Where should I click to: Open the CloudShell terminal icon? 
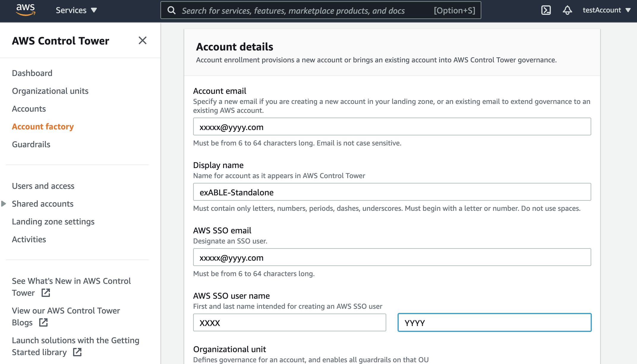[546, 10]
